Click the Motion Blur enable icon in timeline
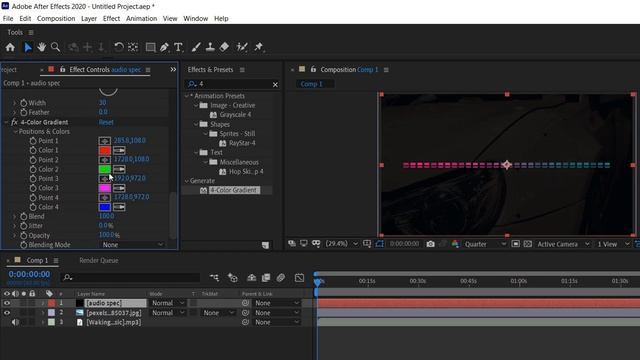Viewport: 640px width, 360px height. [281, 278]
